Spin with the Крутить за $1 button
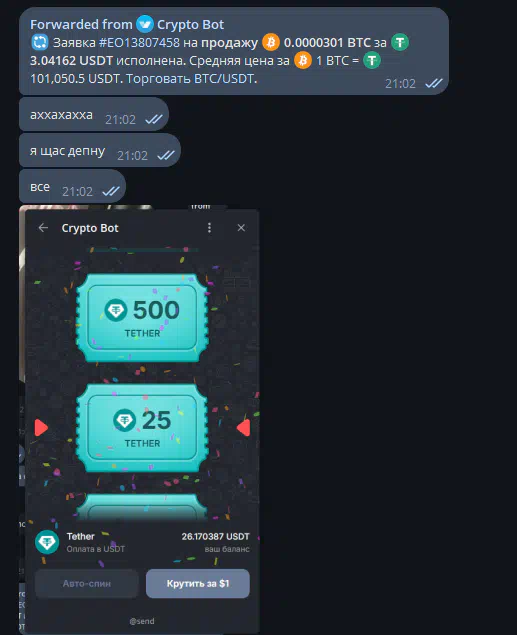 (x=198, y=583)
